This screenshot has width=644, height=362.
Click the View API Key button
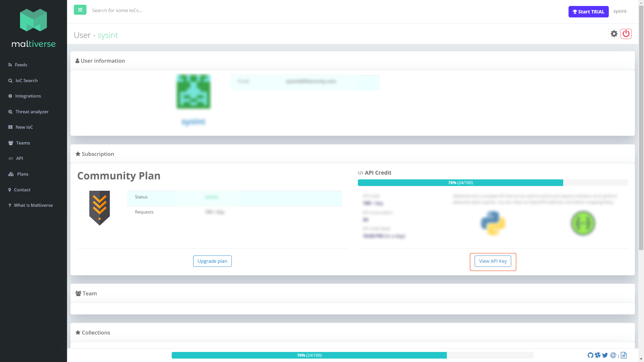pyautogui.click(x=493, y=261)
